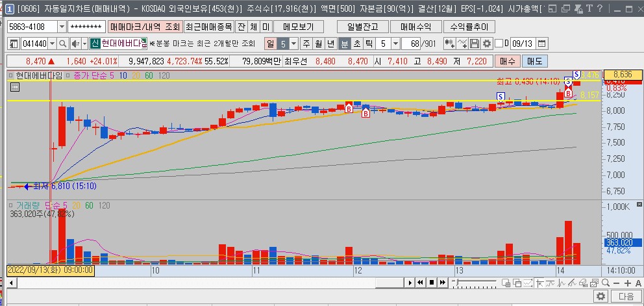Click the add line indicator toolbar icon
Screen dimensions: 644x306
[462, 44]
